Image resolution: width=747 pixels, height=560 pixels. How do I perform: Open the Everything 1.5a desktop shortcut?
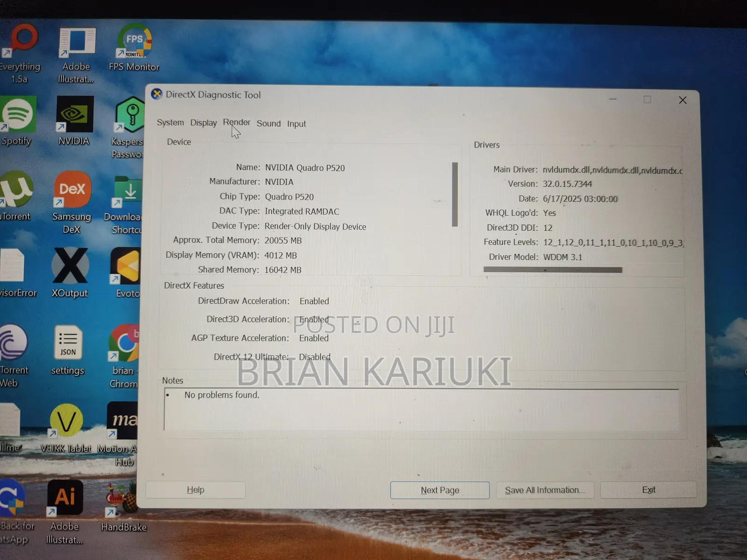[x=20, y=54]
